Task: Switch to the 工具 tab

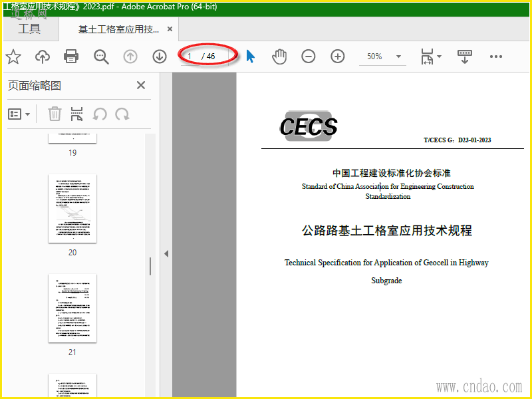Action: coord(29,29)
